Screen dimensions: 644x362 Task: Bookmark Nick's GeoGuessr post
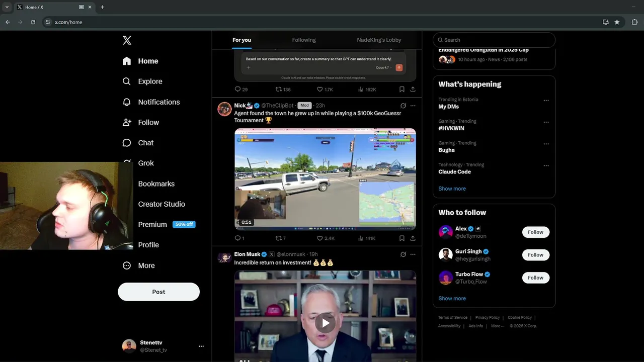[401, 238]
